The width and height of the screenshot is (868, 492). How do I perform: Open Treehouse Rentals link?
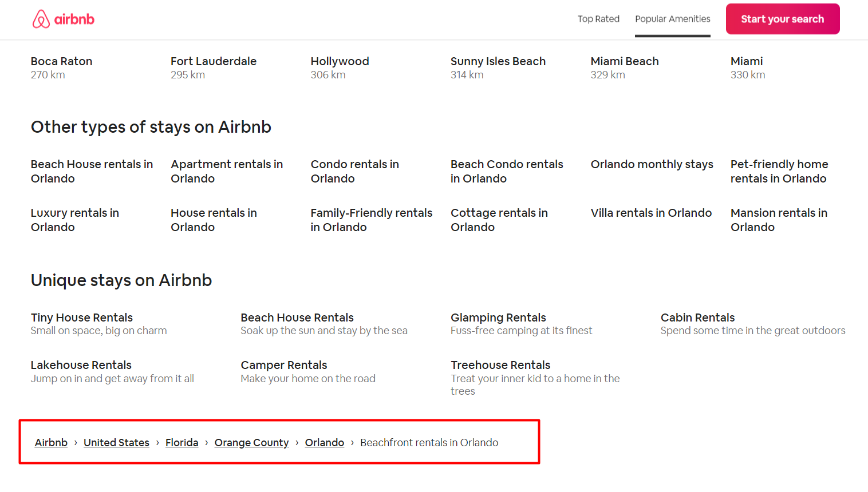[500, 365]
